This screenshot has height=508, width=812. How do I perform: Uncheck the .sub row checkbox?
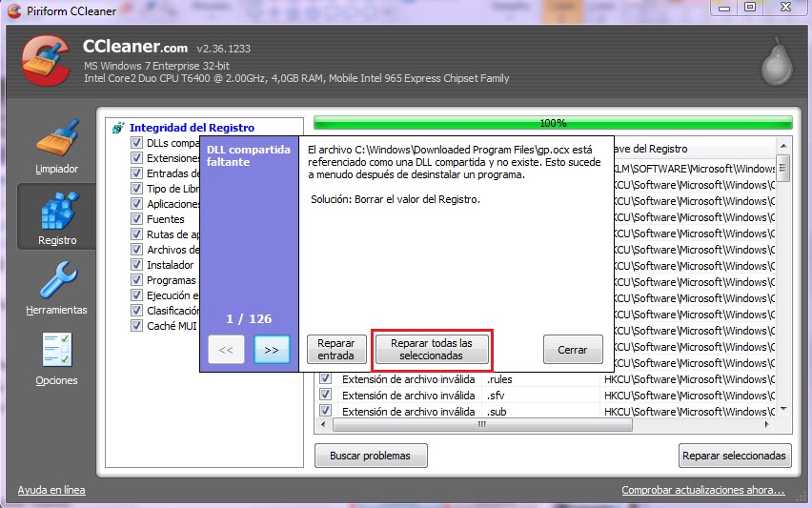coord(325,411)
